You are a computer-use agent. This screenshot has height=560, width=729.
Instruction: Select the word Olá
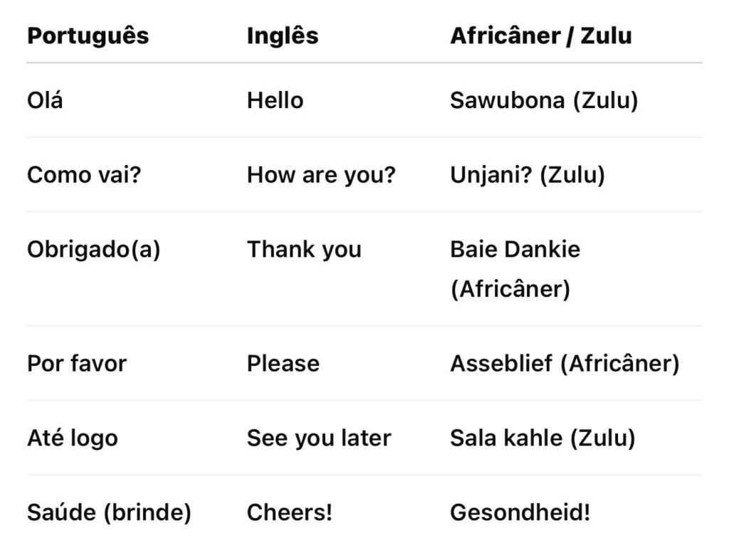pos(45,100)
